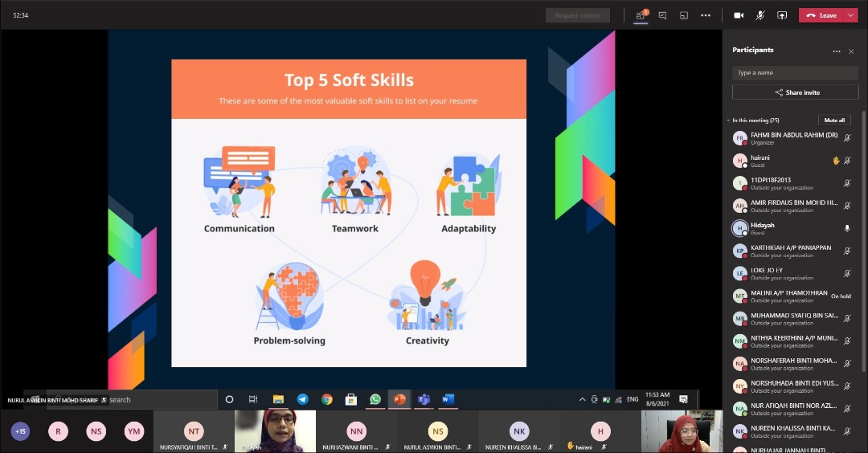Viewport: 868px width, 453px height.
Task: Select the Hidayah video tile
Action: [x=275, y=431]
